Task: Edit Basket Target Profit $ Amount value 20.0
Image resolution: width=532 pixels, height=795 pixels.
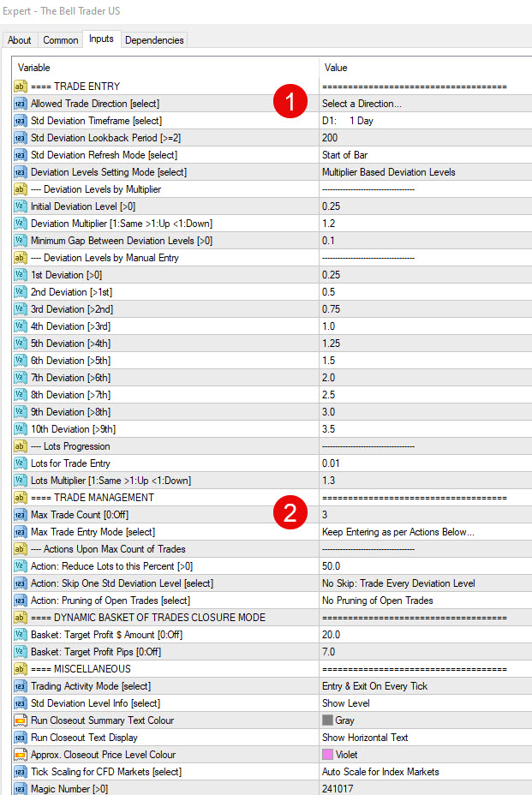Action: pyautogui.click(x=426, y=635)
